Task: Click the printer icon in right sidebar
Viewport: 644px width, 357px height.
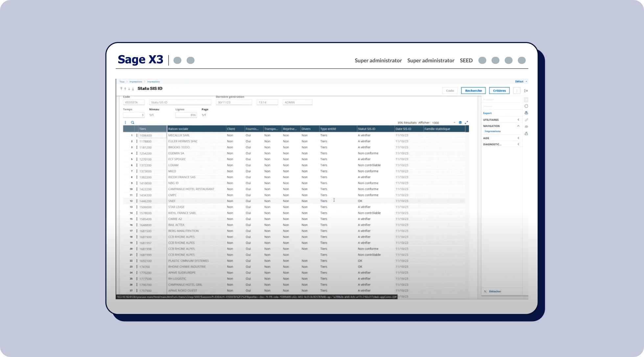Action: (x=526, y=113)
